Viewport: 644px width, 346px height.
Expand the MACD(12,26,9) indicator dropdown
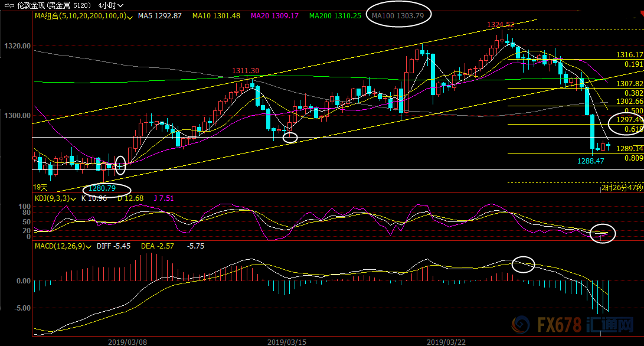(89, 247)
